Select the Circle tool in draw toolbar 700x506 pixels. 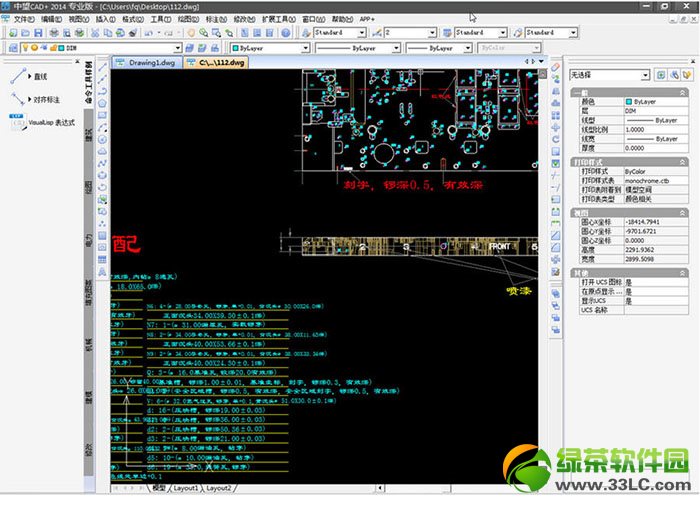[x=102, y=140]
